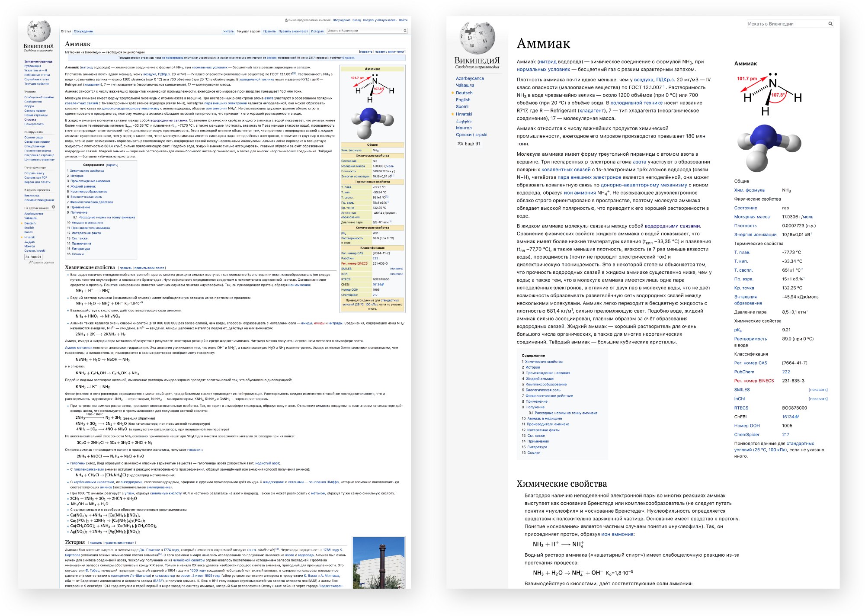Open 'Рег. номер EINECS' red link on right
This screenshot has height=616, width=865.
pyautogui.click(x=754, y=381)
